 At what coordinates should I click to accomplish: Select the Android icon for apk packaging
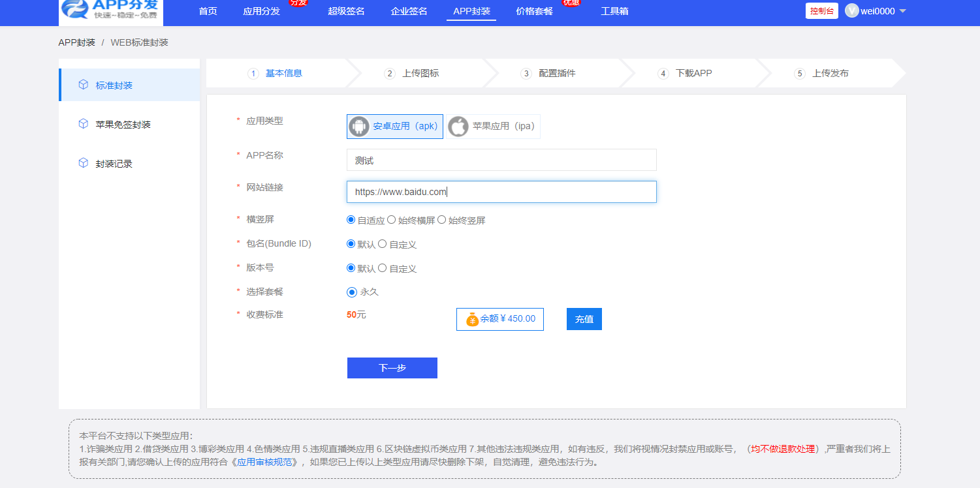359,126
